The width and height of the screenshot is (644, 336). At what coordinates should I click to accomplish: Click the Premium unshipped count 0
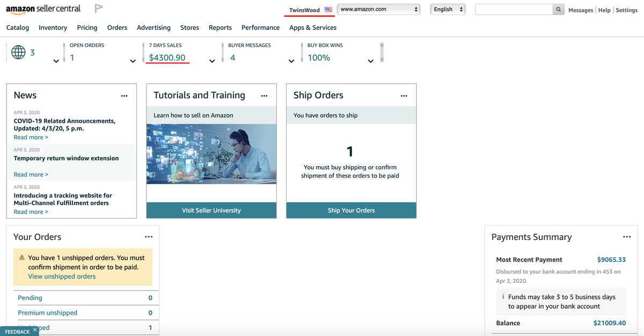(150, 313)
